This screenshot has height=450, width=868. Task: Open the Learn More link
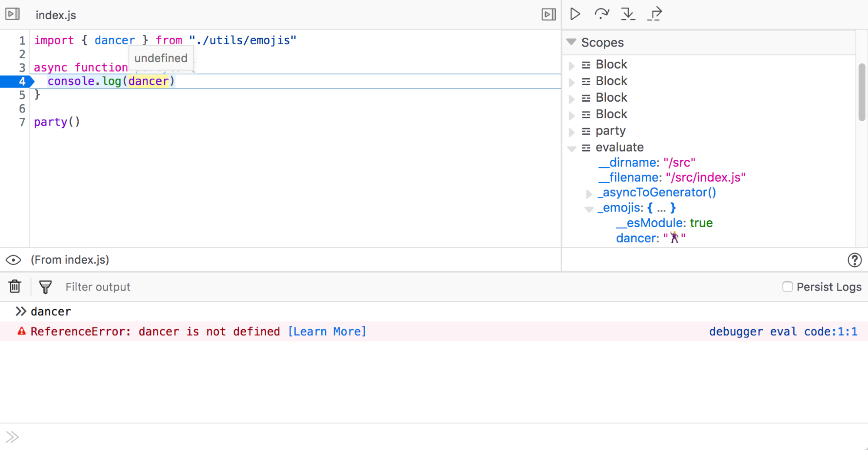(327, 331)
